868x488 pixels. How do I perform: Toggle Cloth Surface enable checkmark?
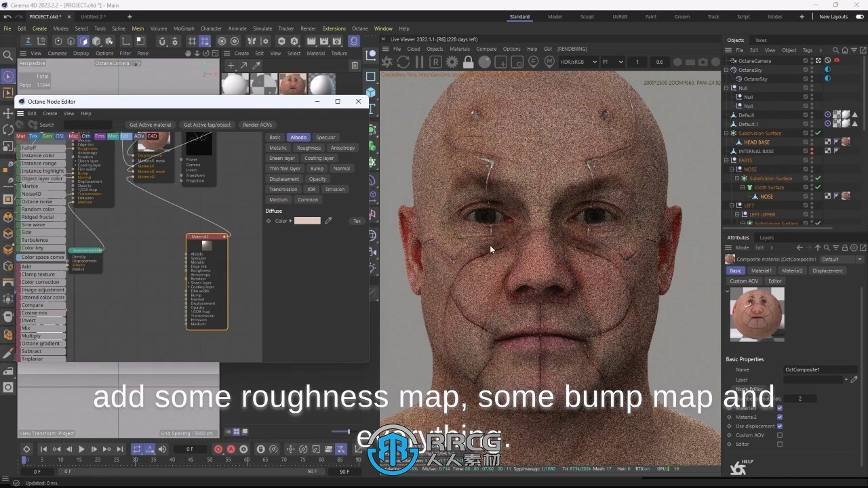pos(818,187)
